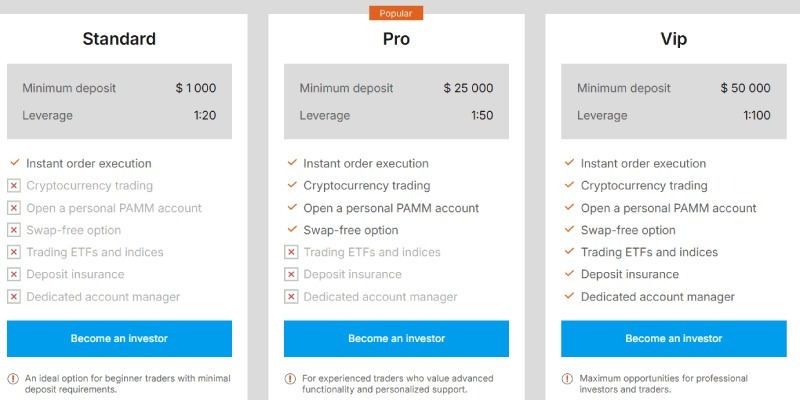Click Become an investor under Standard plan
The image size is (800, 400).
(x=119, y=338)
